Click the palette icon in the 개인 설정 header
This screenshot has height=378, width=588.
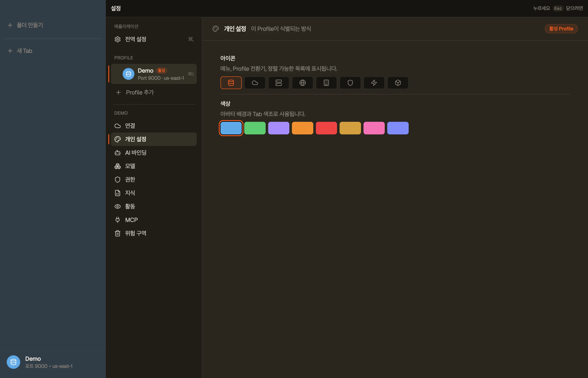(215, 29)
